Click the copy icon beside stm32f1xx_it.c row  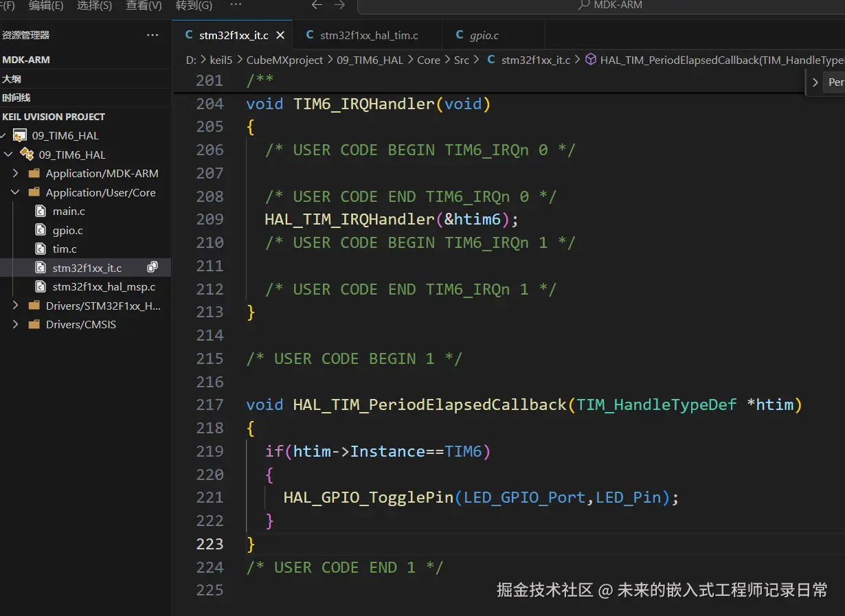153,267
